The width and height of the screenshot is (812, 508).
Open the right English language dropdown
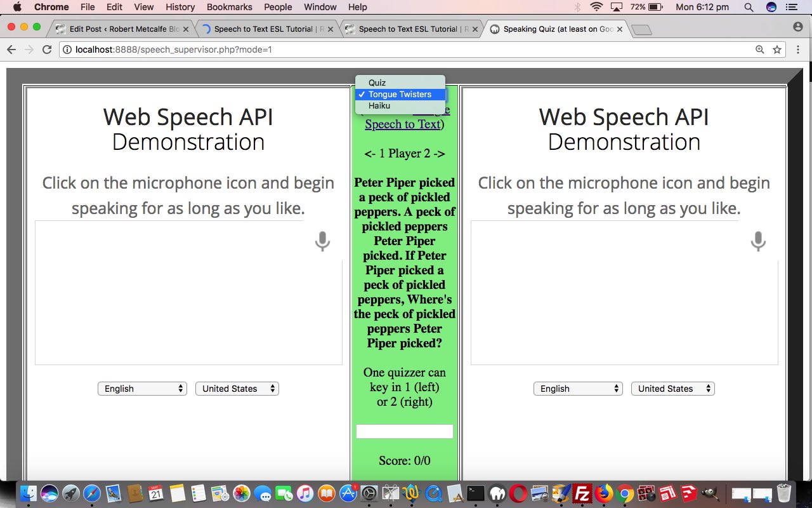click(578, 388)
